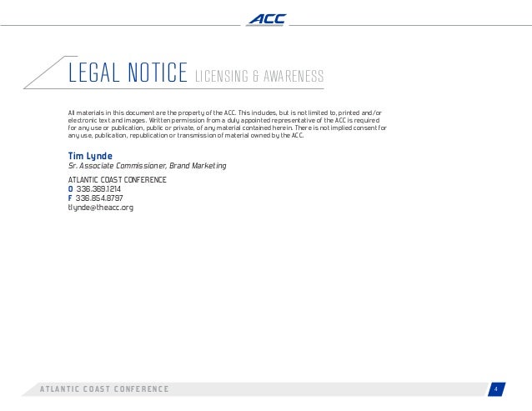
Task: Click the LEGAL NOTICE heading
Action: (128, 73)
